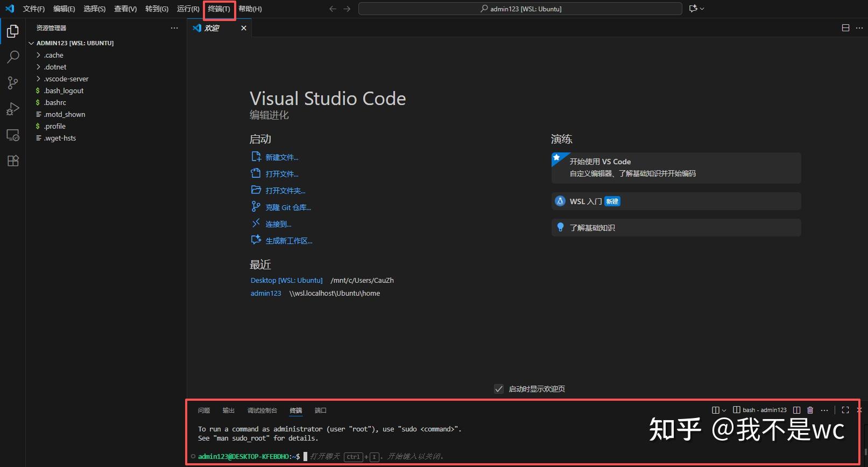The image size is (868, 467).
Task: Split the terminal with split icon
Action: coord(796,410)
